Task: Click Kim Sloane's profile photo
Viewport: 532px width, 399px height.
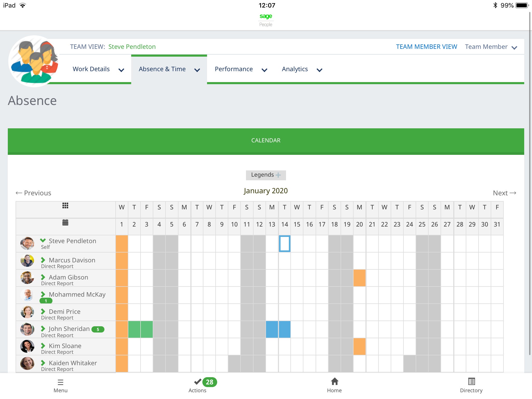Action: point(27,346)
